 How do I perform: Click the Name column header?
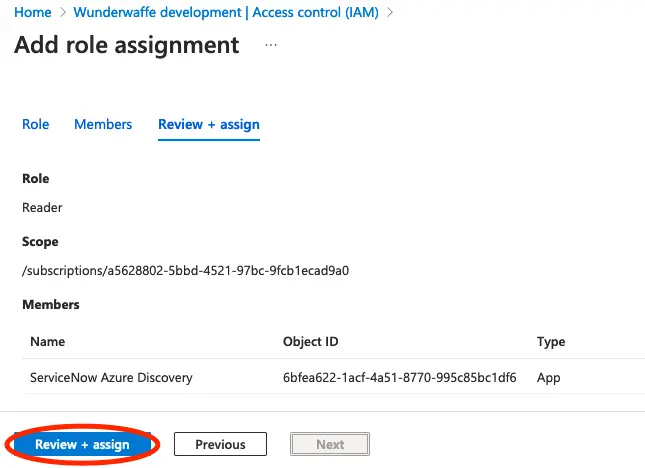coord(48,342)
